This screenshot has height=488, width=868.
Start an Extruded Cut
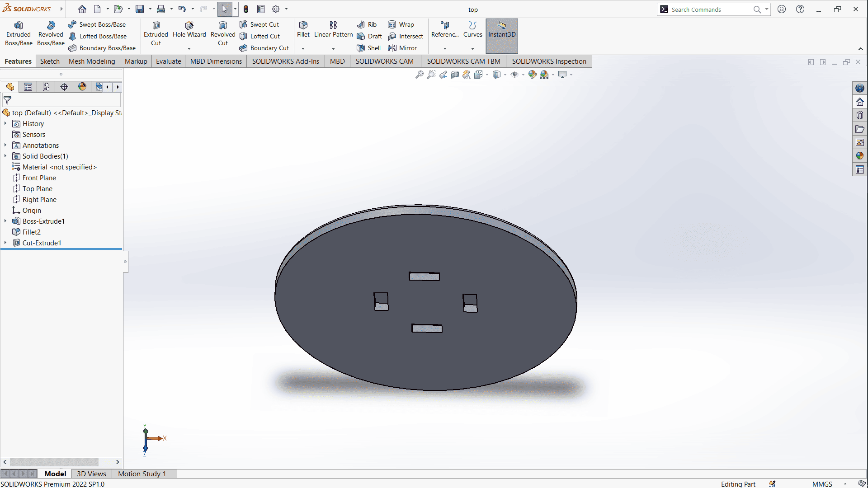[x=156, y=34]
